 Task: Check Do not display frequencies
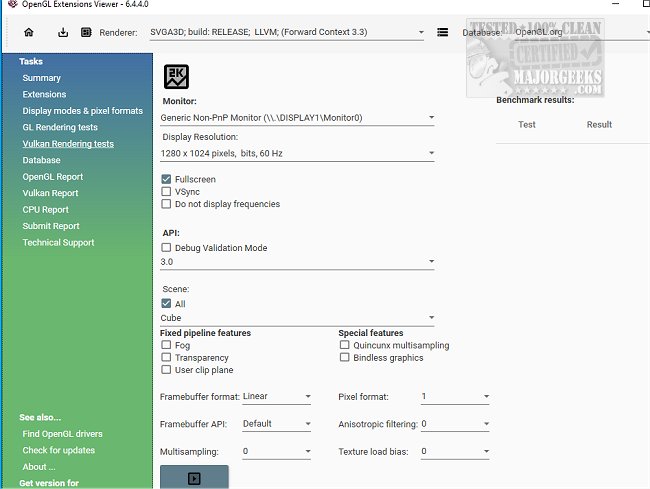[166, 204]
